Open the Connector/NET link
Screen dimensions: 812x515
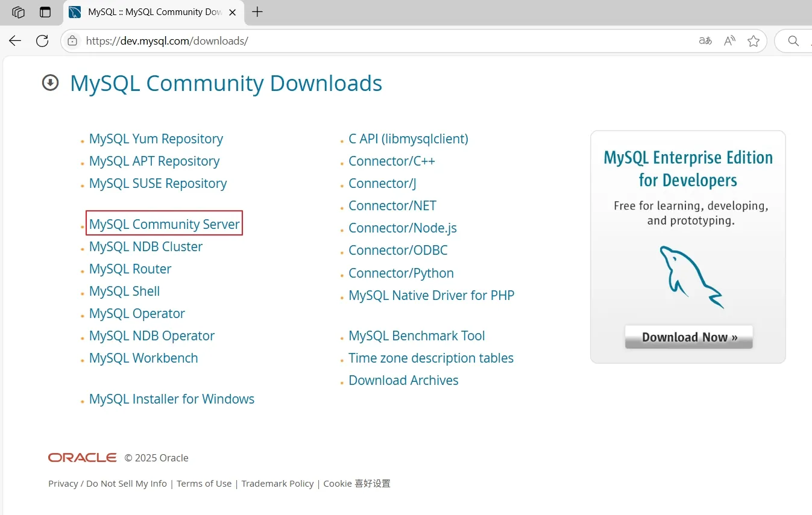tap(392, 205)
